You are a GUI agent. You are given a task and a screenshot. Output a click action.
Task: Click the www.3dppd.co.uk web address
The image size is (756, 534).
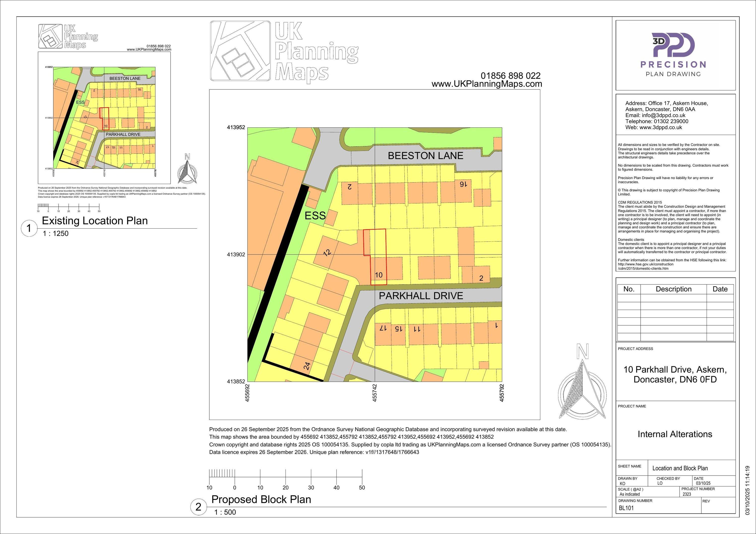tap(660, 127)
